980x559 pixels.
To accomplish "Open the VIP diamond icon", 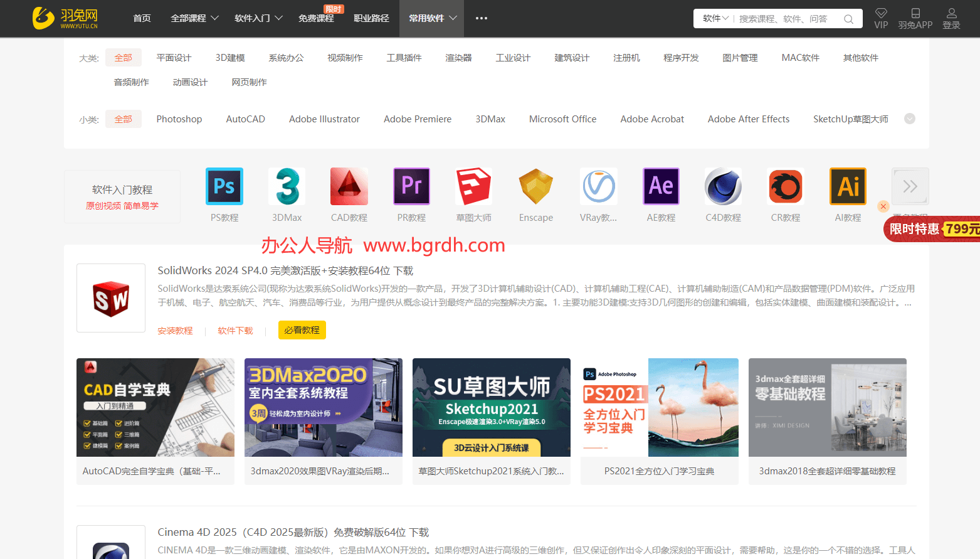I will [x=881, y=14].
